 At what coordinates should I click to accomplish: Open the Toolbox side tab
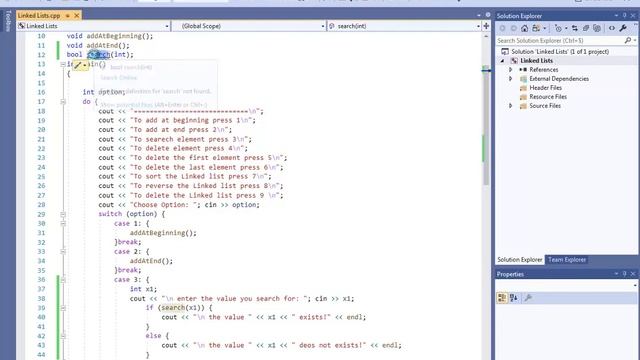[8, 21]
